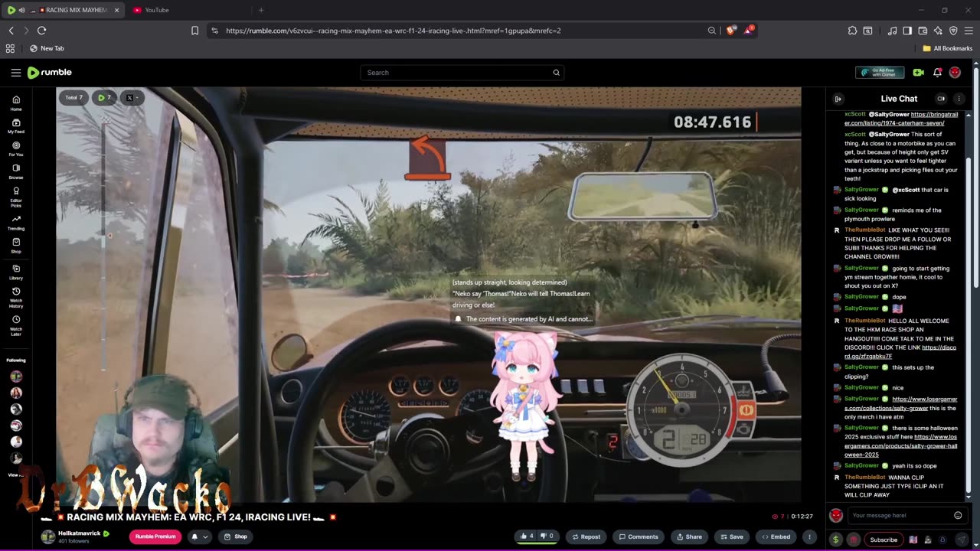Open the Discord invite link in chat
The height and width of the screenshot is (551, 980).
coord(900,352)
